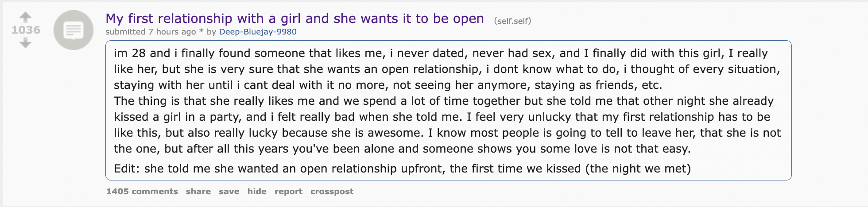868x207 pixels.
Task: Open author profile Deep-Bluejay-9980
Action: click(258, 32)
